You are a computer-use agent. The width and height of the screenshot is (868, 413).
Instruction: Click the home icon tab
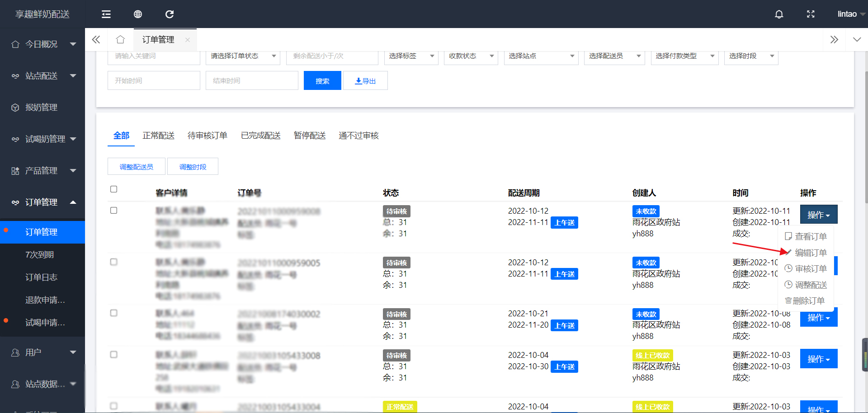[x=120, y=40]
